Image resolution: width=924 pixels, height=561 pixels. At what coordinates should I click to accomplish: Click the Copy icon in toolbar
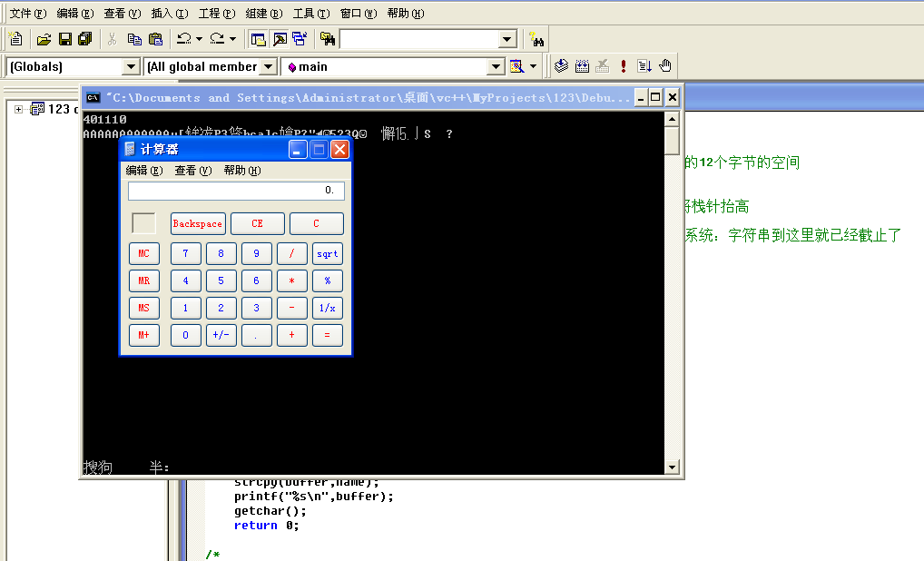pyautogui.click(x=134, y=39)
